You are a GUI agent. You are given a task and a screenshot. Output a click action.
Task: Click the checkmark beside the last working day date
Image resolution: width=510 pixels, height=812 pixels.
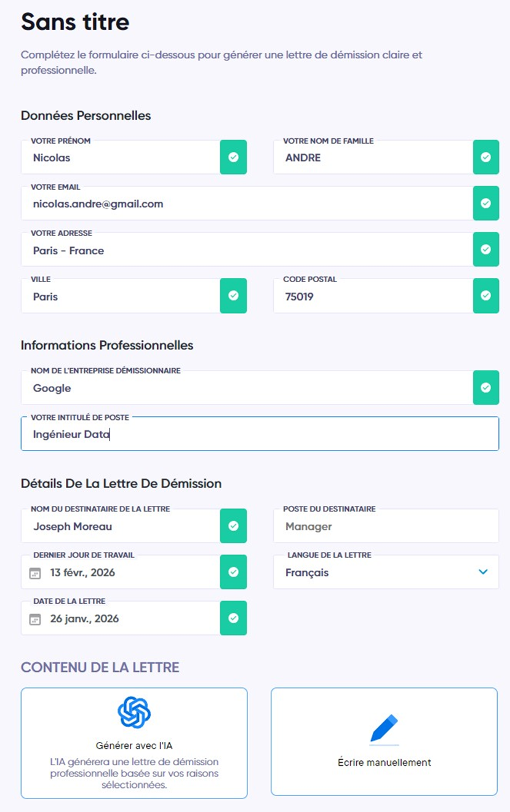[x=234, y=572]
